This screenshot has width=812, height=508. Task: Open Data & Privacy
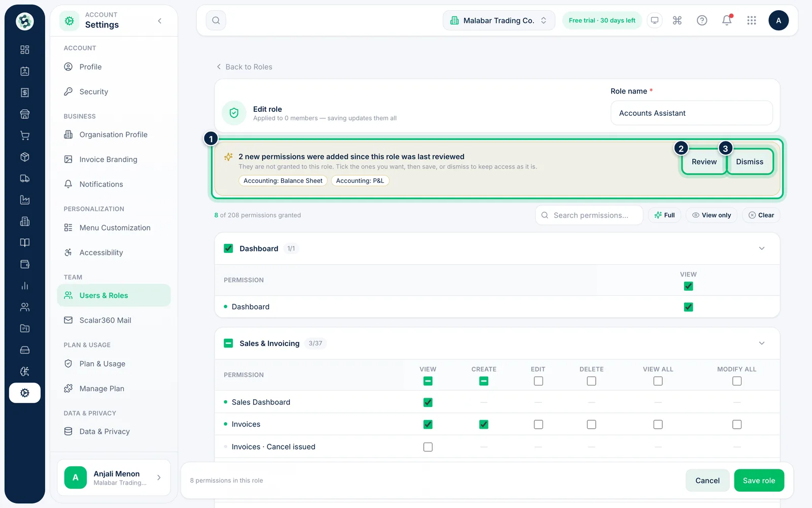click(x=114, y=431)
